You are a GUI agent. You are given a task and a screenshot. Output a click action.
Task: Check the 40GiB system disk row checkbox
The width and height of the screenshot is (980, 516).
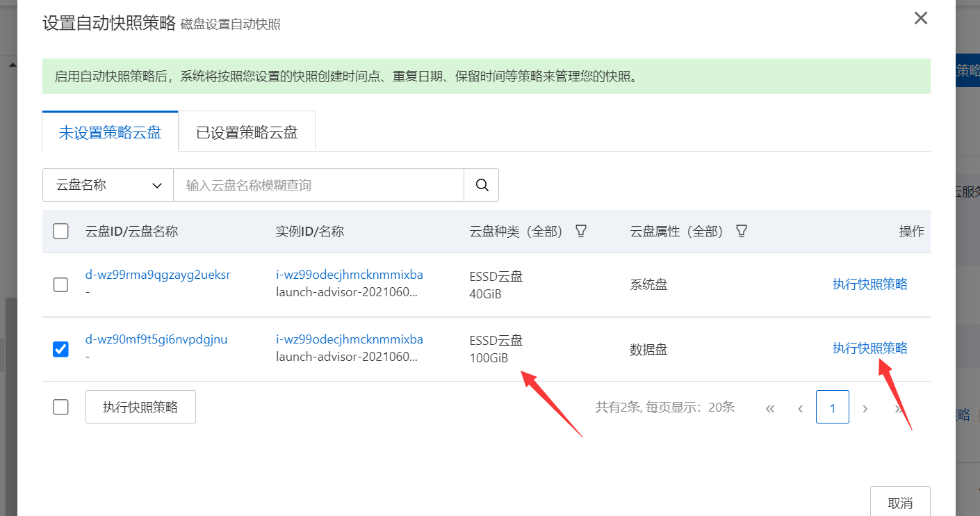coord(60,284)
